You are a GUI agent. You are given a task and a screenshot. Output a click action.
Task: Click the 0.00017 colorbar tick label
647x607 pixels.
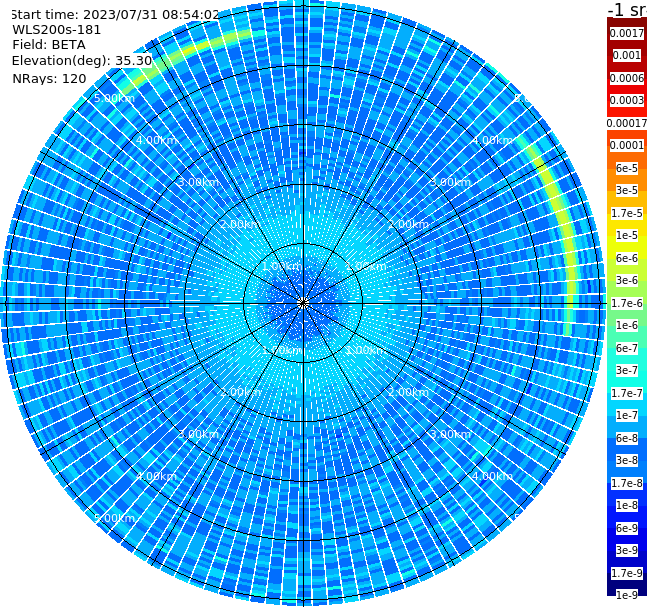coord(627,123)
